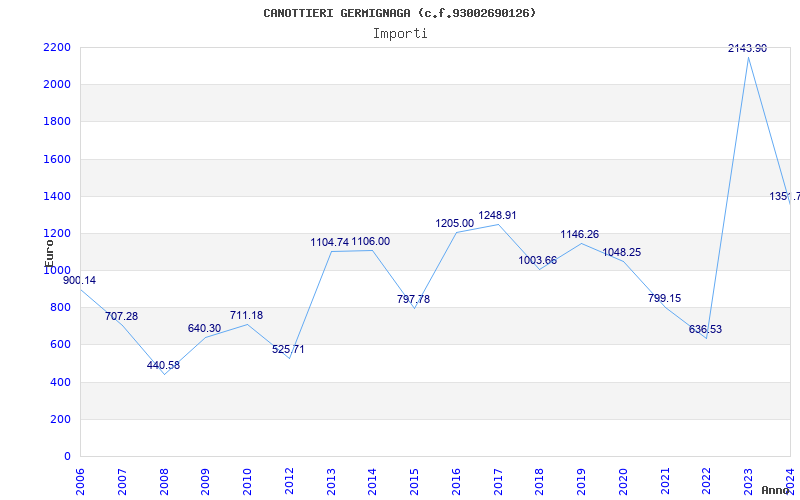Click y-axis value 200
This screenshot has width=800, height=500.
pyautogui.click(x=60, y=419)
